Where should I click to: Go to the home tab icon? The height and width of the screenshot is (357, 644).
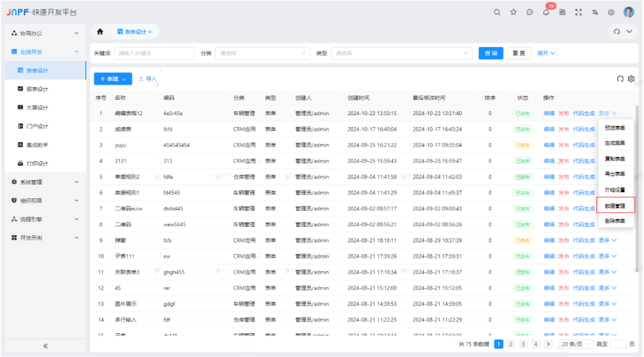point(100,32)
